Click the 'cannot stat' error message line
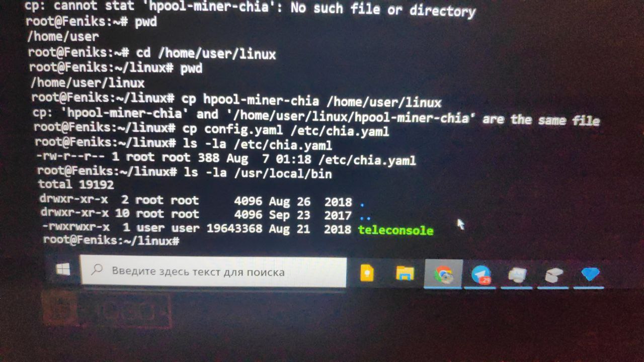 point(250,8)
